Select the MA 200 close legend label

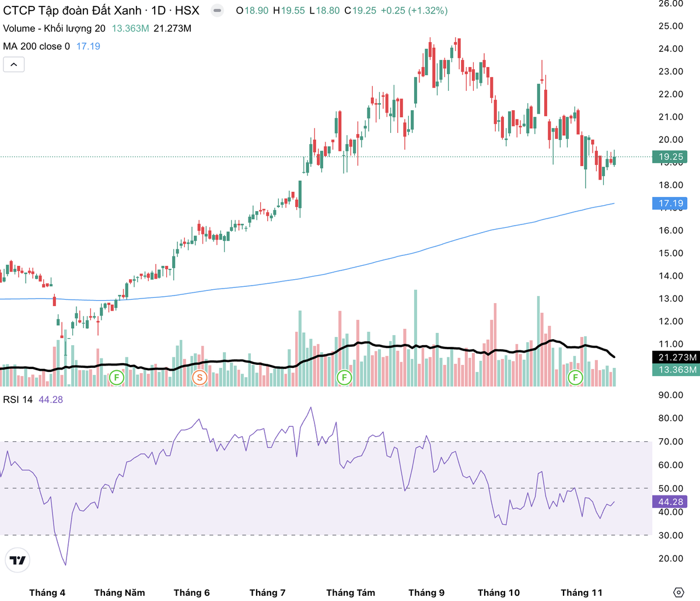[36, 46]
